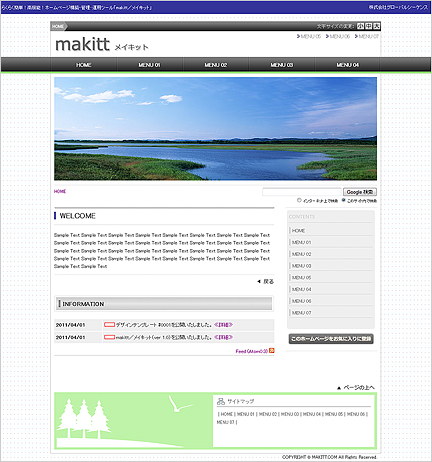Screen dimensions: 432x462
Task: Open details link of first news item
Action: coord(223,325)
